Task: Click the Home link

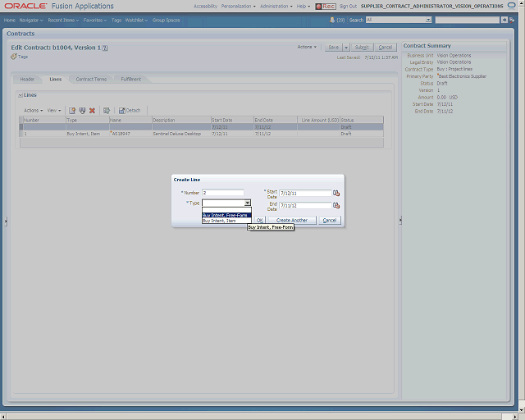Action: (x=9, y=20)
